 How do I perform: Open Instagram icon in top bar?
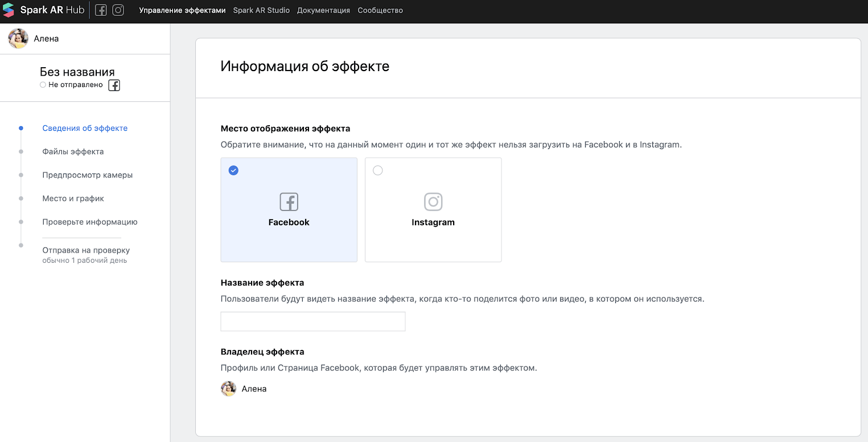[118, 10]
